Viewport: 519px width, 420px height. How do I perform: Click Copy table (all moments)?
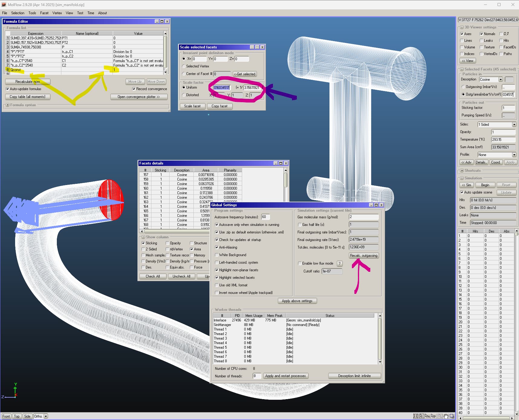pos(28,97)
